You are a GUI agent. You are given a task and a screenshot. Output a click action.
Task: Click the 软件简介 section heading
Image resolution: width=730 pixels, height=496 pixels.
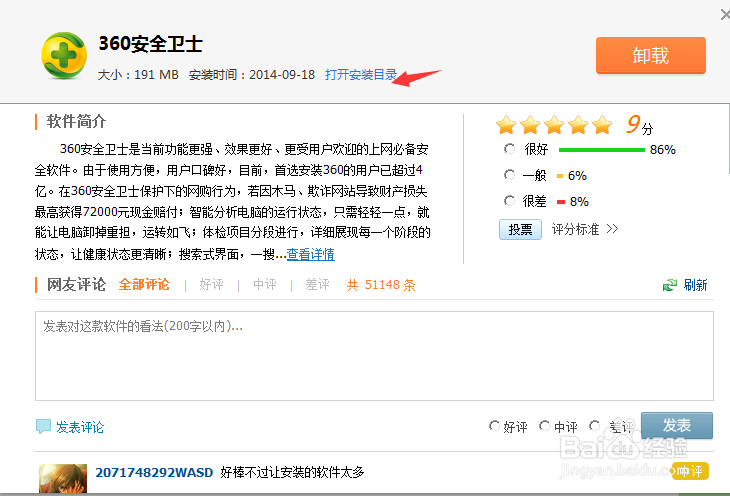point(76,121)
